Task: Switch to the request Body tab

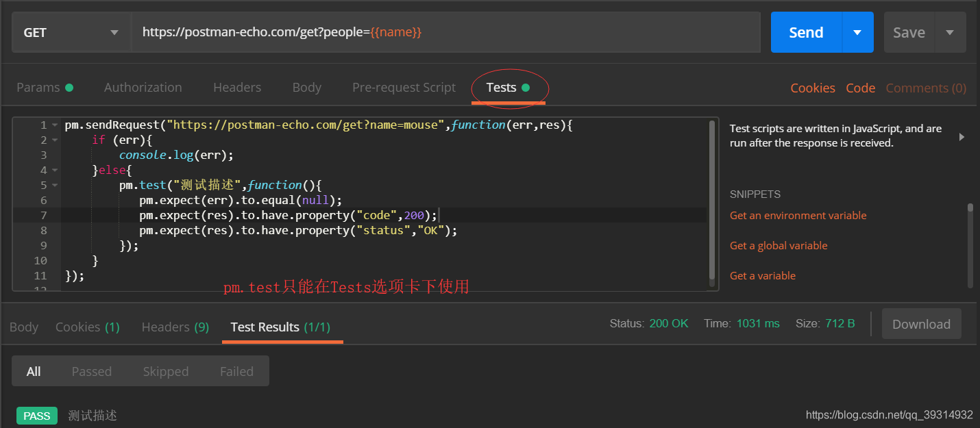Action: point(306,88)
